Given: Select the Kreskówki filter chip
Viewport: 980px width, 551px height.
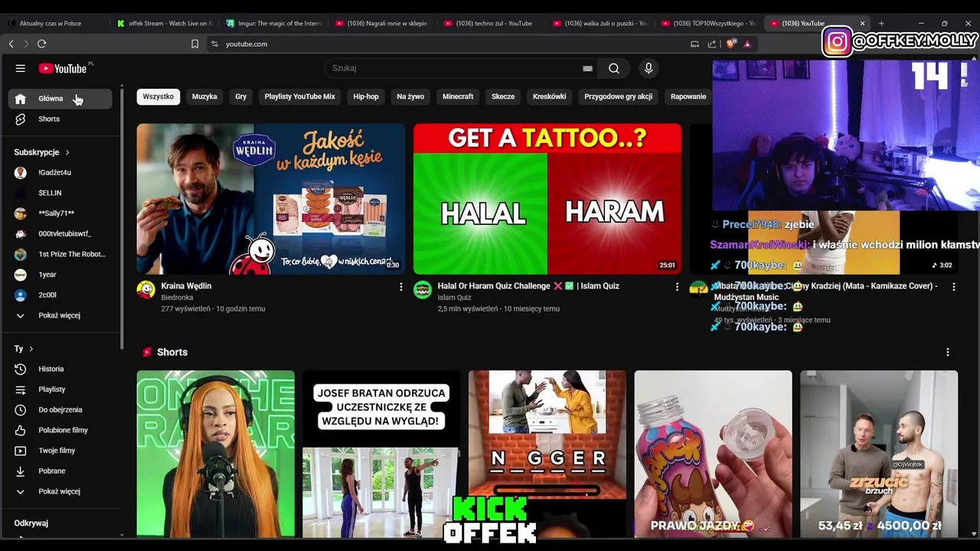Looking at the screenshot, I should click(550, 96).
